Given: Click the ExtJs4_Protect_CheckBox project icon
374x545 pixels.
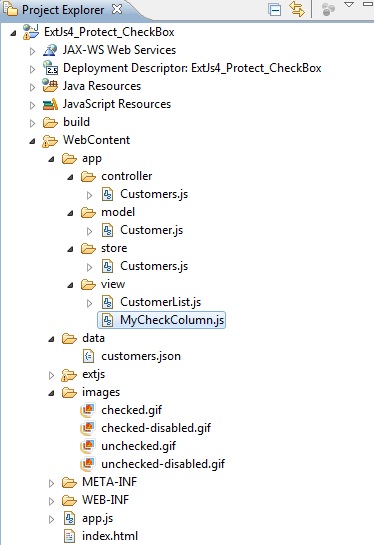Looking at the screenshot, I should click(x=31, y=32).
